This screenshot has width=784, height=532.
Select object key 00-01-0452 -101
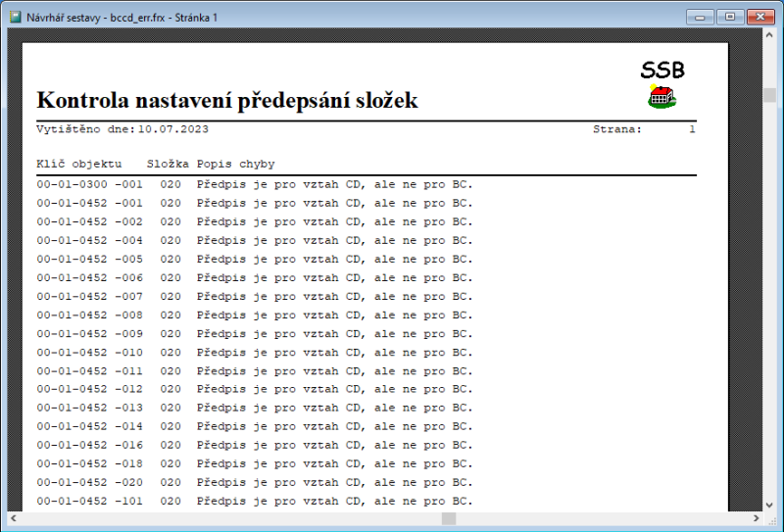89,501
